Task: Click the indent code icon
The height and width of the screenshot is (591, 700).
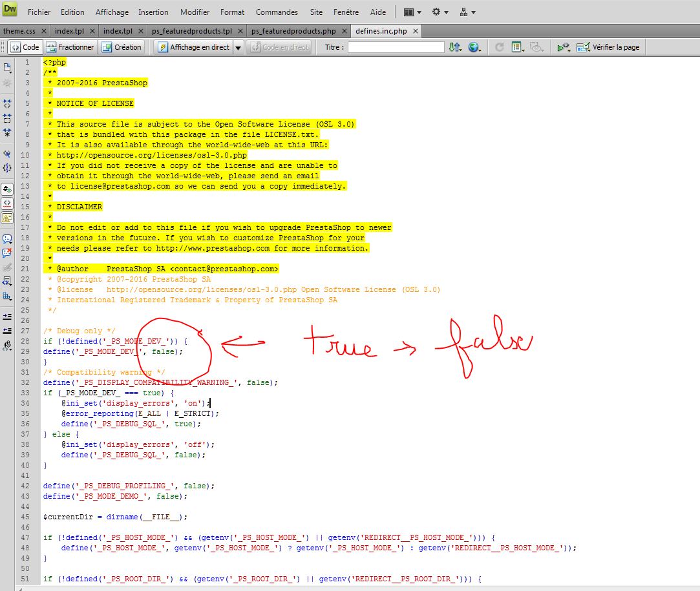Action: tap(7, 316)
